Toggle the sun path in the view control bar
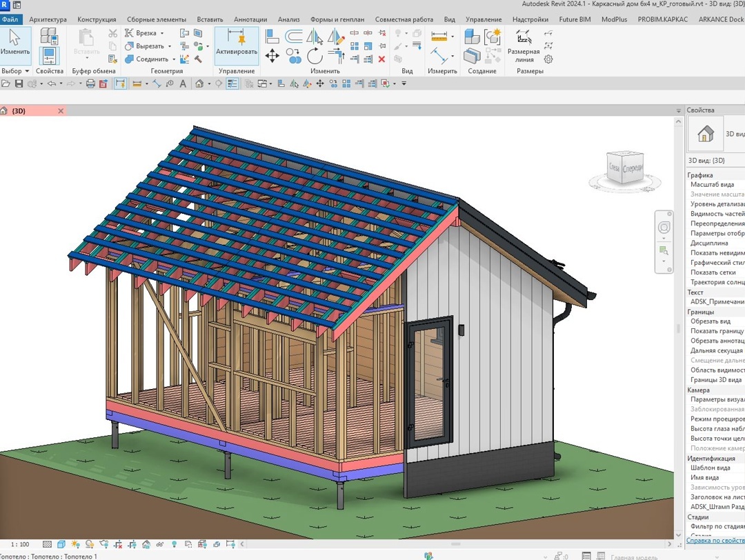Screen dimensions: 745x560 tap(76, 546)
